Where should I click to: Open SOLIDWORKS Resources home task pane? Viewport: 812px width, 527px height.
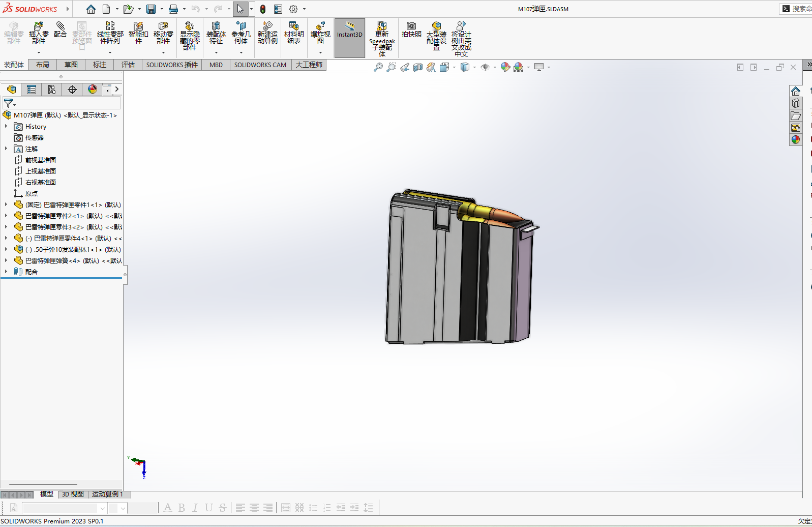point(796,91)
